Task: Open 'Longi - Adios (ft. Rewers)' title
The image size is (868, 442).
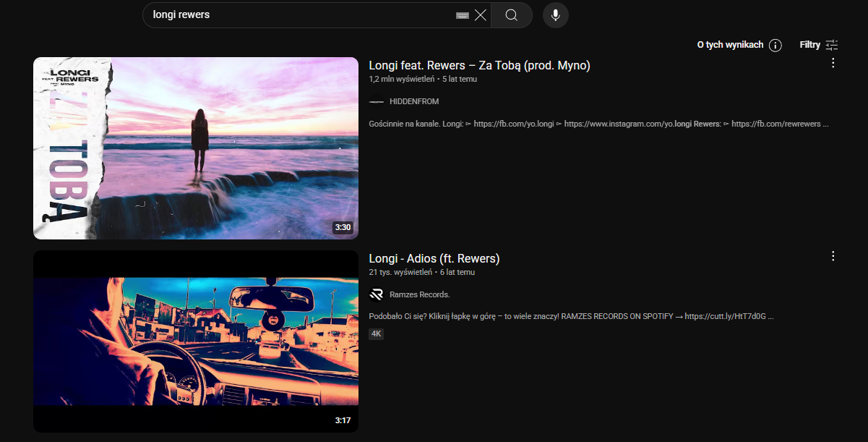Action: pyautogui.click(x=434, y=259)
